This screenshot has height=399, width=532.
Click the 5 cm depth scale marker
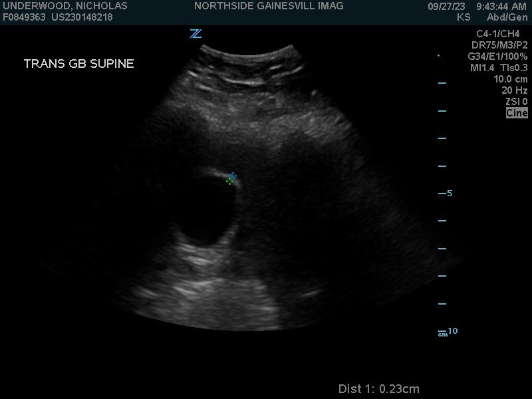(450, 194)
